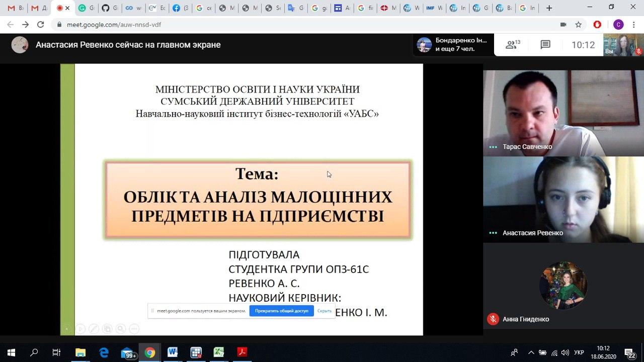Screen dimensions: 644x362
Task: Open the purple Chrome profile avatar
Action: tap(618, 24)
